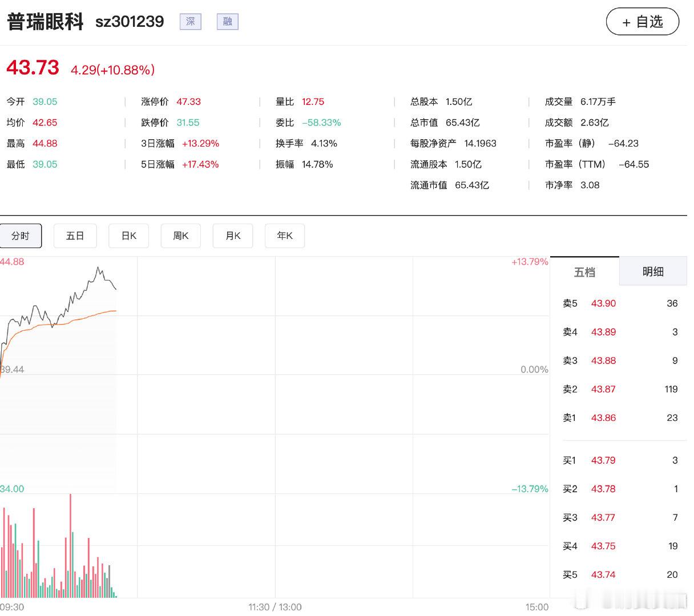694x616 pixels.
Task: Click 卖1 price 43.86
Action: pyautogui.click(x=603, y=418)
